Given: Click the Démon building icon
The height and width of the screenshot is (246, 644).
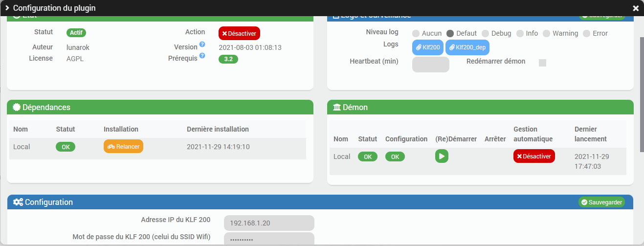Looking at the screenshot, I should (x=336, y=107).
